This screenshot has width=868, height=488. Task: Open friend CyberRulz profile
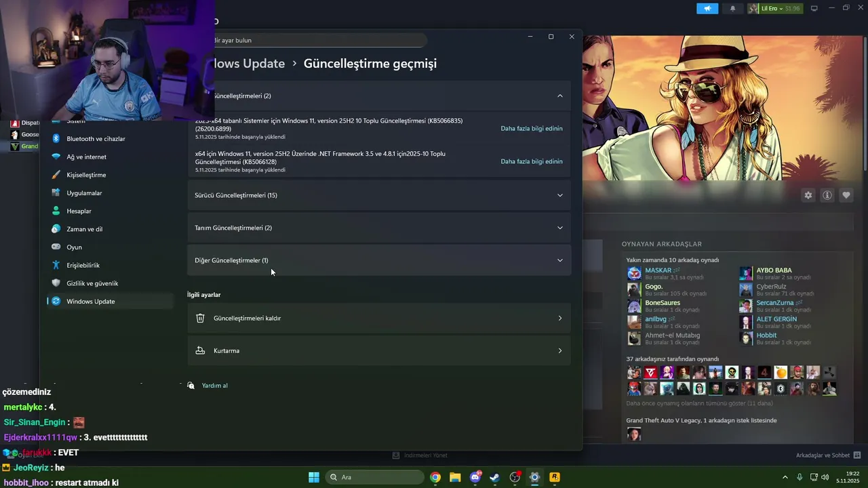(771, 287)
